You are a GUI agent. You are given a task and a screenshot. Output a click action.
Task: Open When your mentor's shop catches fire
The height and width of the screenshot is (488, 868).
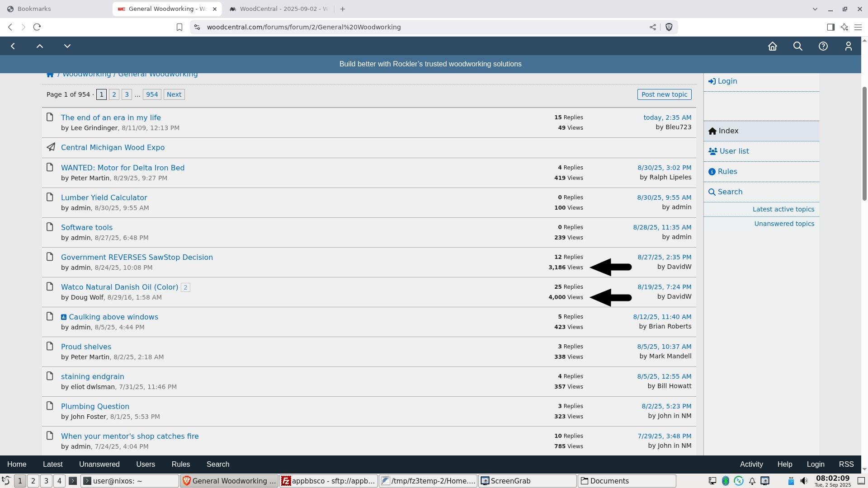click(130, 436)
